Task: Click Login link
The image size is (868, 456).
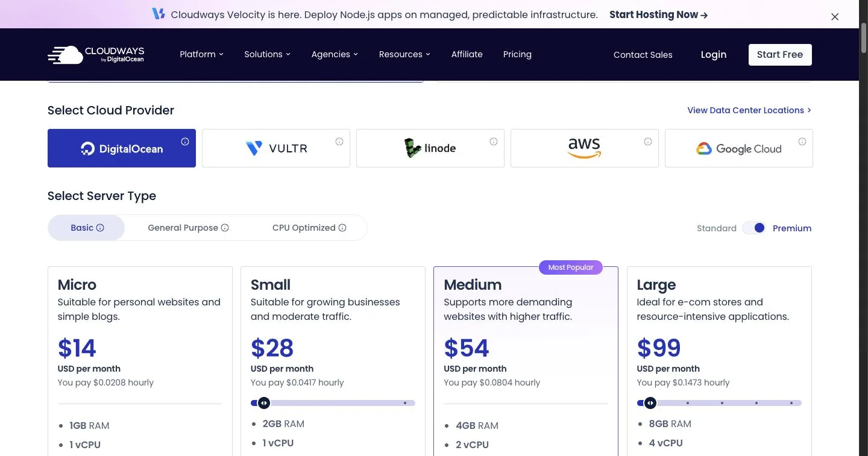Action: 714,54
